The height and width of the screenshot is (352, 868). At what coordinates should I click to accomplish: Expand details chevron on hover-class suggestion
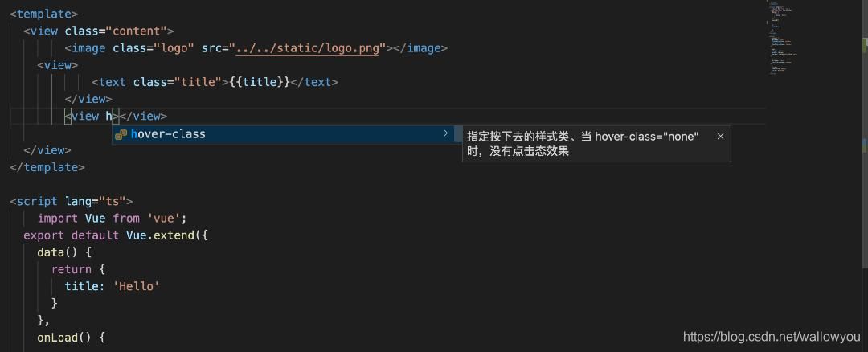(445, 134)
